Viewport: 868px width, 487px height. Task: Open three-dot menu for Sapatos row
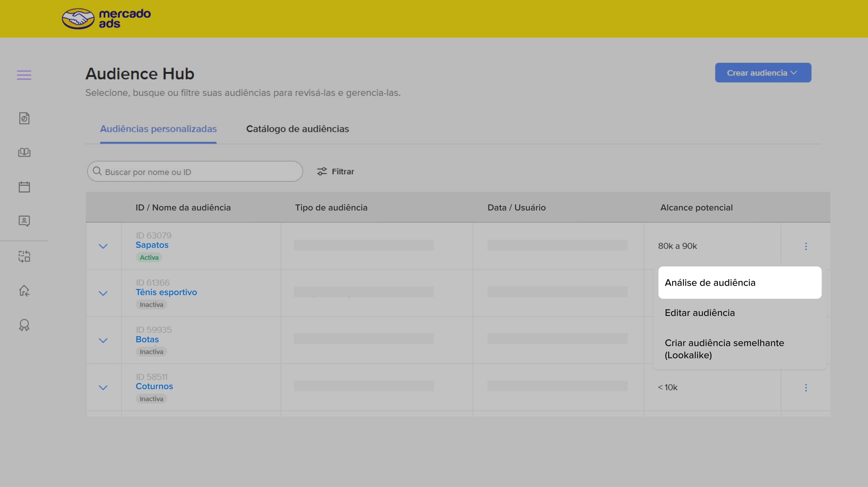tap(806, 246)
